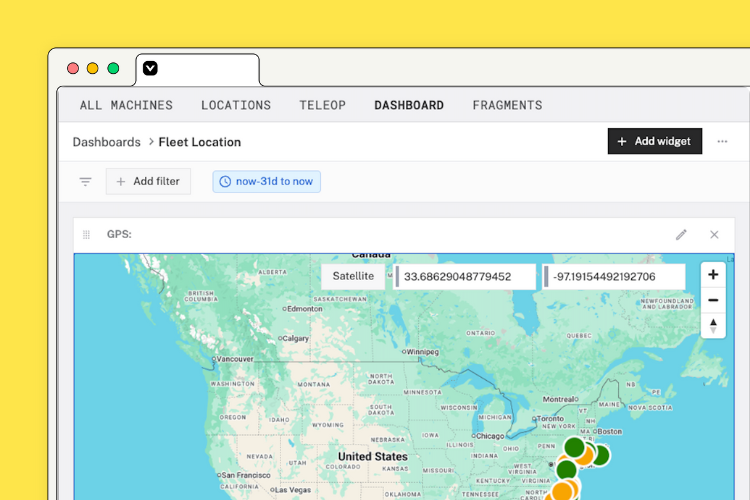The height and width of the screenshot is (500, 750).
Task: Remove the GPS widget with X icon
Action: 714,234
